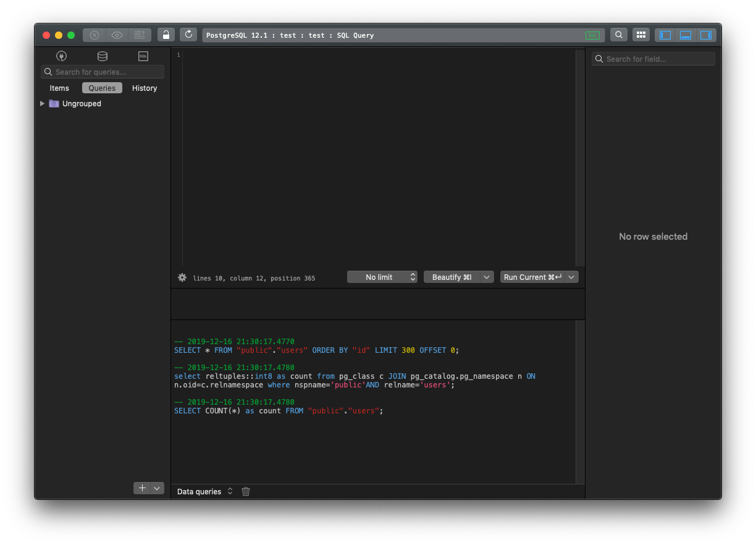The width and height of the screenshot is (756, 545).
Task: Open the SQL icon in the sidebar
Action: (x=143, y=56)
